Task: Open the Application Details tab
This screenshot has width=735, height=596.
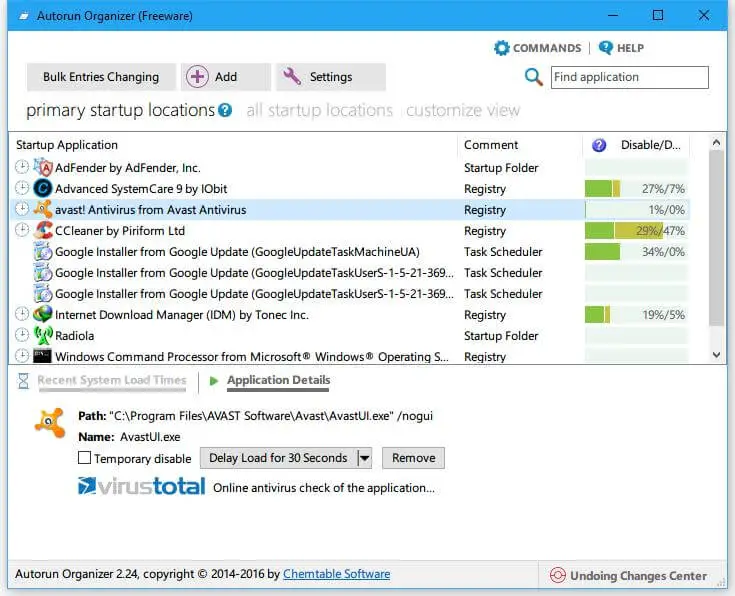Action: tap(278, 380)
